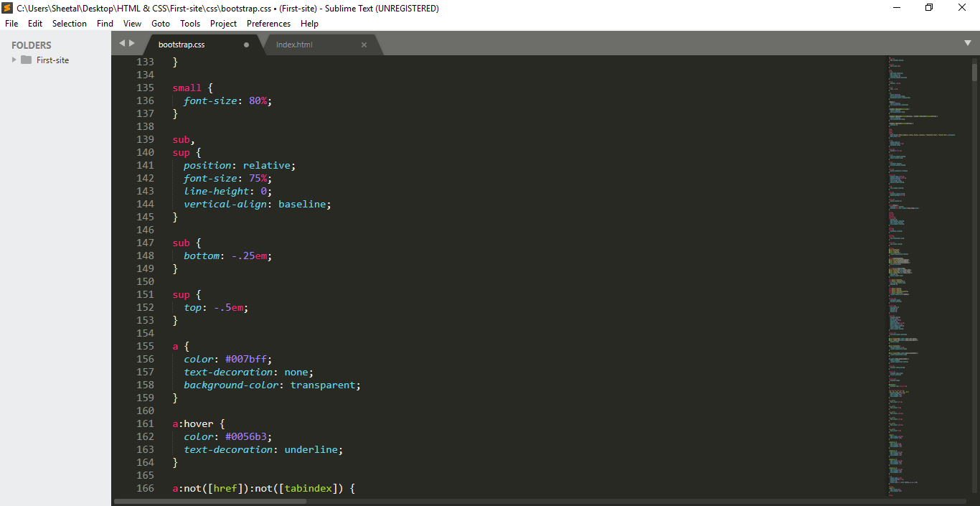Open the File menu
The image size is (980, 506).
[x=11, y=24]
